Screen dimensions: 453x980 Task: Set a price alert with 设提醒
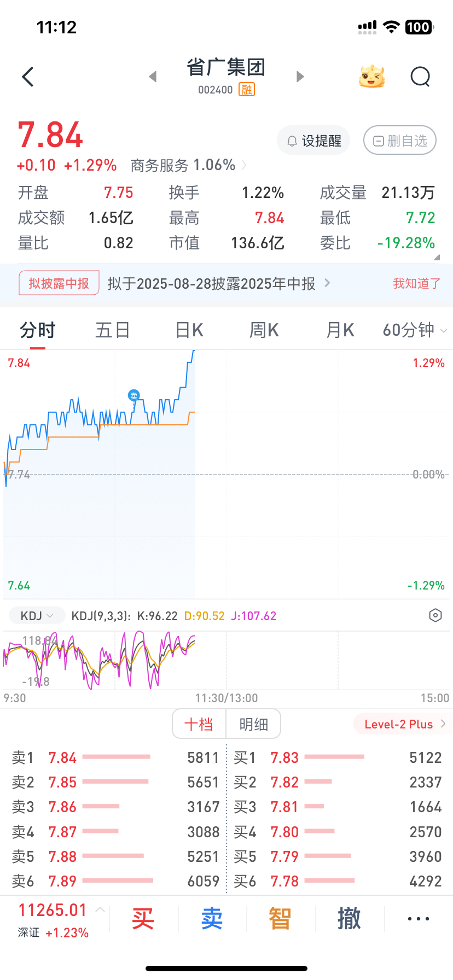pos(313,141)
